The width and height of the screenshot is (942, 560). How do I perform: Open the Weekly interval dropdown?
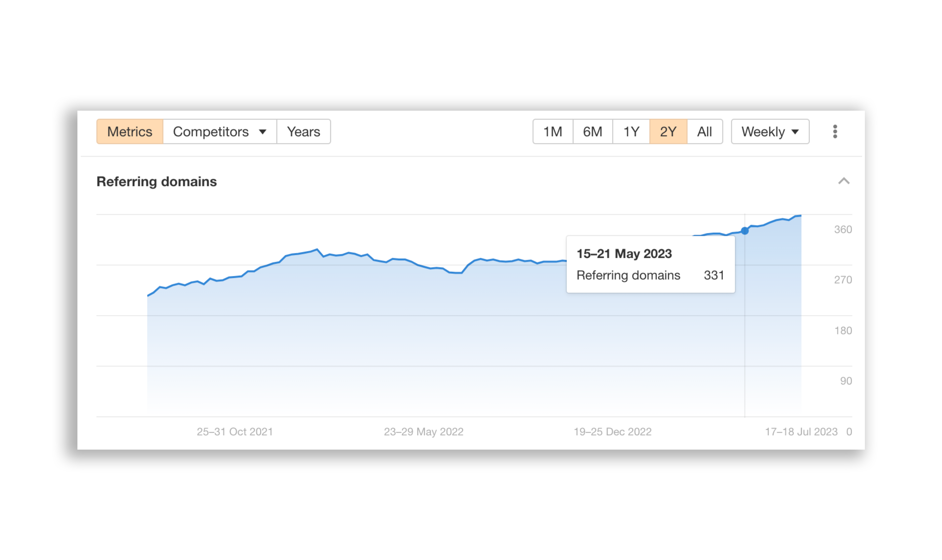point(769,131)
